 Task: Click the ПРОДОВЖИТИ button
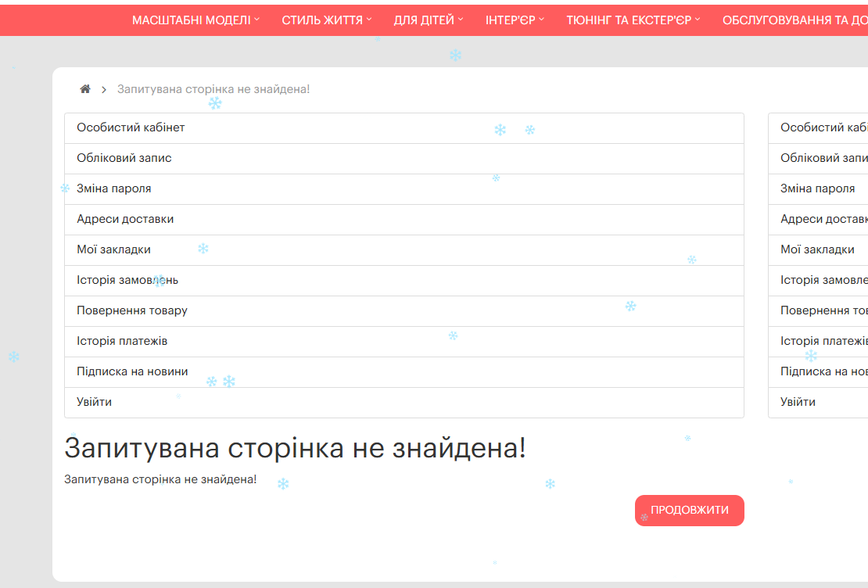pyautogui.click(x=689, y=511)
